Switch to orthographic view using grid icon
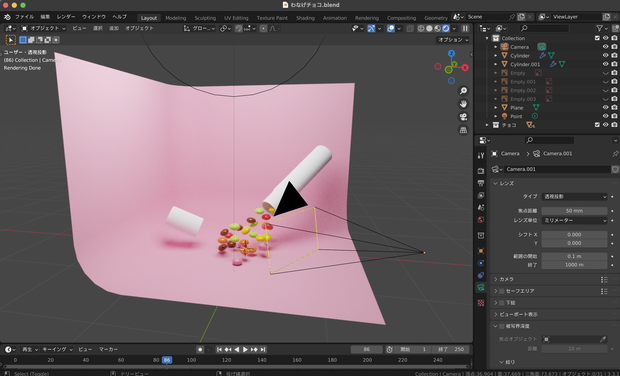 pyautogui.click(x=463, y=130)
